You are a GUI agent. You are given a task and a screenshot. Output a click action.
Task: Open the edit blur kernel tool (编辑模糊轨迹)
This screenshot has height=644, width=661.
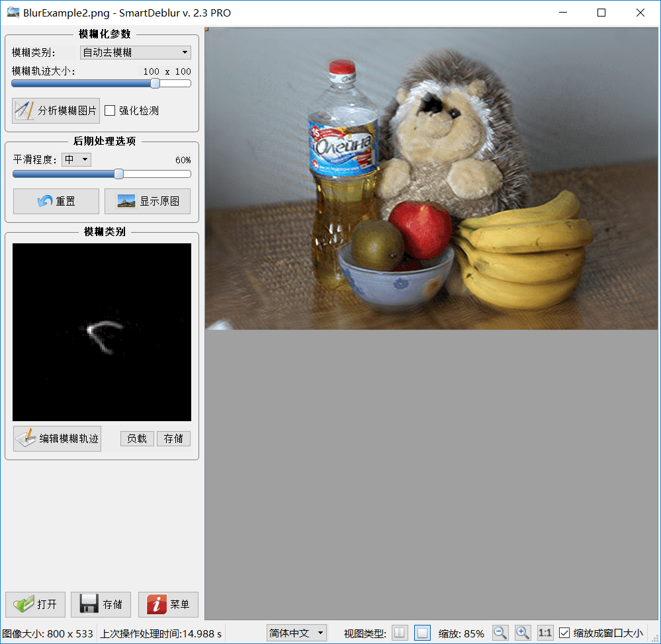pyautogui.click(x=58, y=438)
